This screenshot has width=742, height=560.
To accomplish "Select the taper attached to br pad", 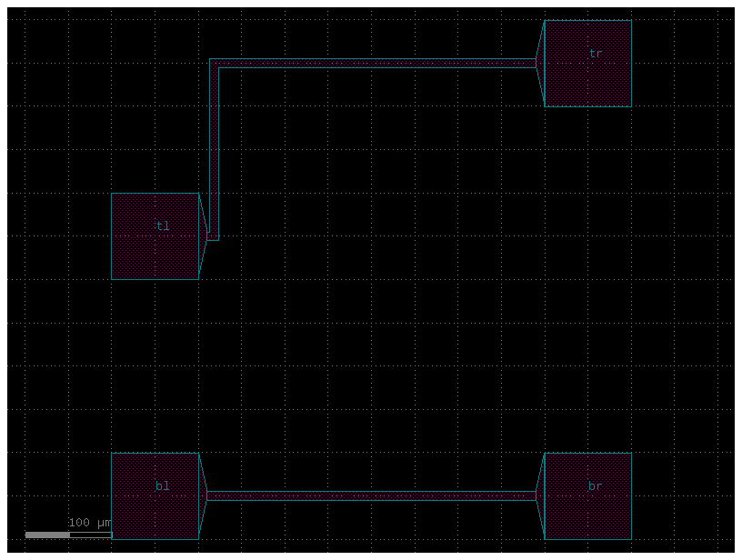I will click(x=541, y=496).
